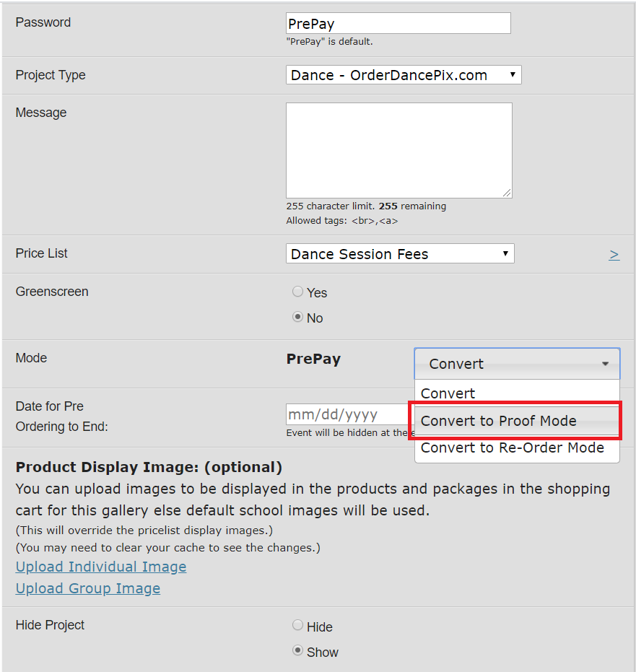Click the arrow link beside Price List
Viewport: 636px width, 672px height.
[614, 255]
